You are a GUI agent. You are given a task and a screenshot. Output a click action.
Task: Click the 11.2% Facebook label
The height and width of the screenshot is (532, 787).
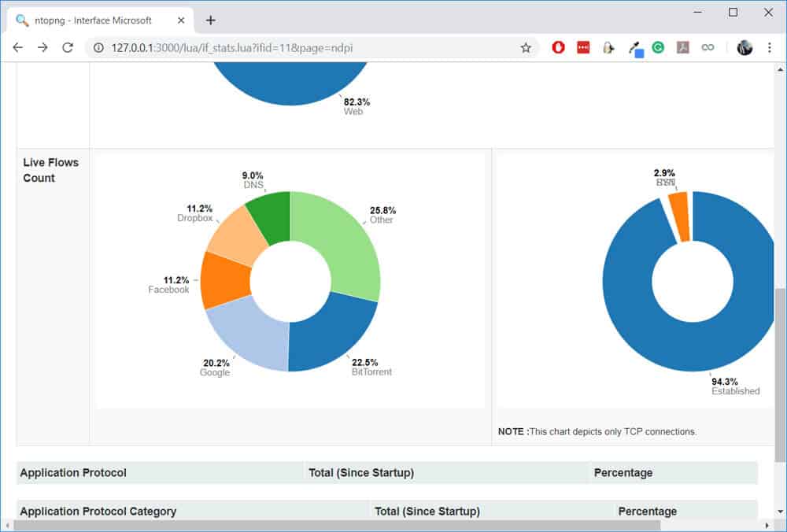click(169, 285)
